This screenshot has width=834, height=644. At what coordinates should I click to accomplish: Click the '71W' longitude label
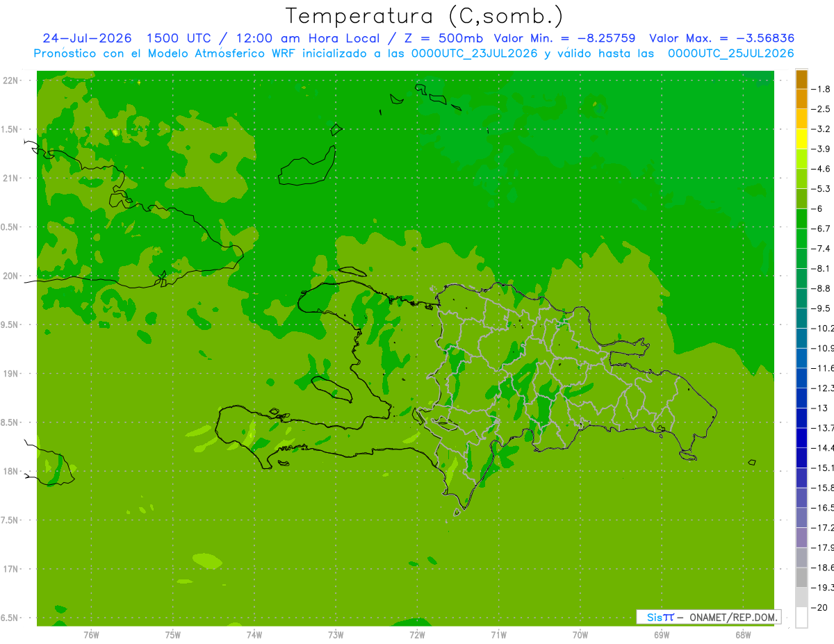(498, 634)
